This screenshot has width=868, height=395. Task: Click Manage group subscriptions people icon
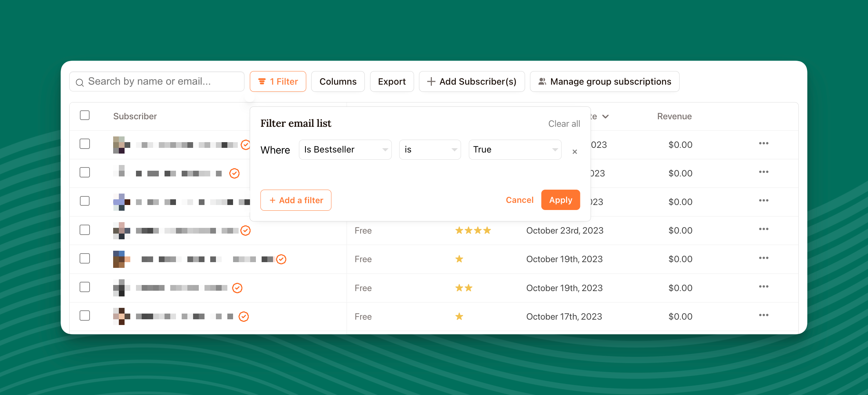[542, 81]
